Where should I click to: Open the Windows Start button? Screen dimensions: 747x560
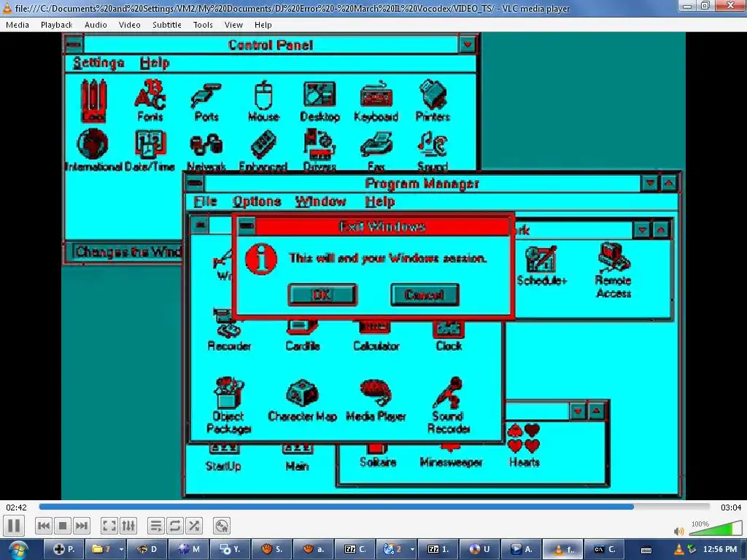tap(18, 550)
